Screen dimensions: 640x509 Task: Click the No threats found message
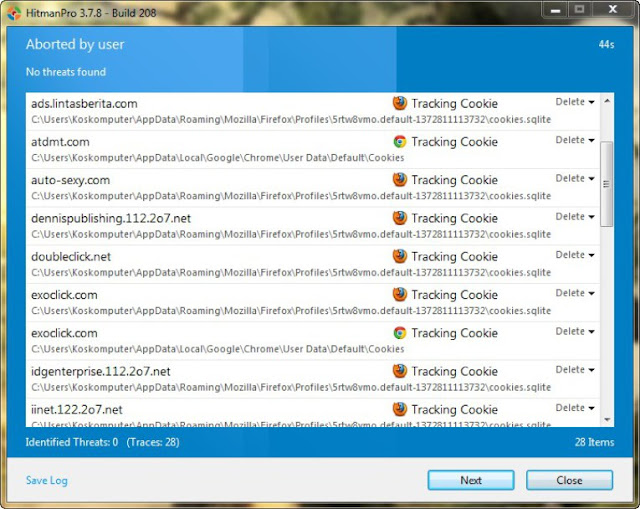66,72
